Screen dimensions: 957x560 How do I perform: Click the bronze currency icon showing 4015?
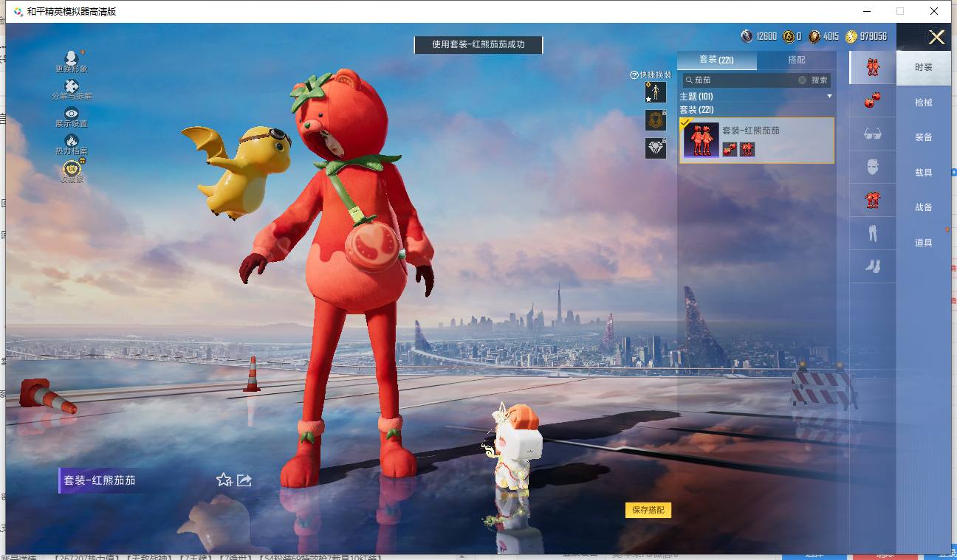tap(814, 36)
